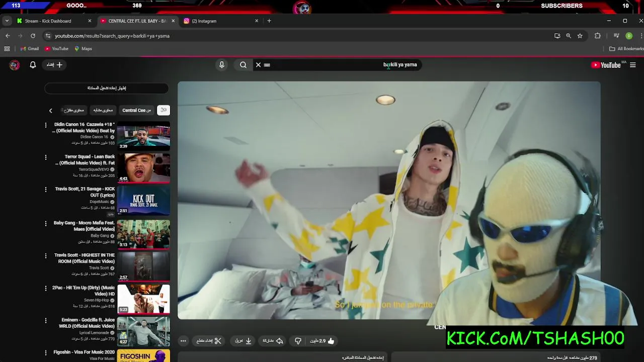Open 2Pac Hit 'Em Up thumbnail

pos(143,299)
